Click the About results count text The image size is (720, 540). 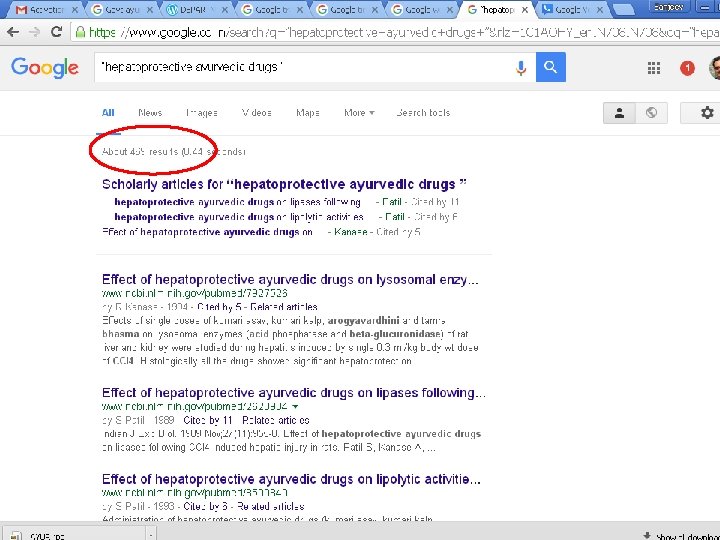coord(174,152)
